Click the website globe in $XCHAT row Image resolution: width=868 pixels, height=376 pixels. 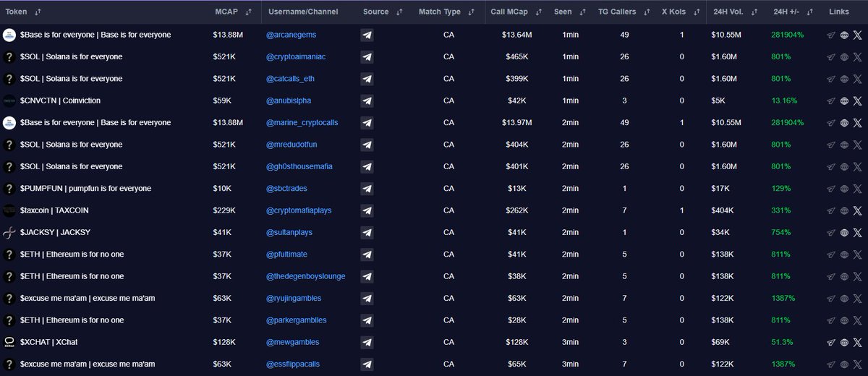pyautogui.click(x=844, y=342)
